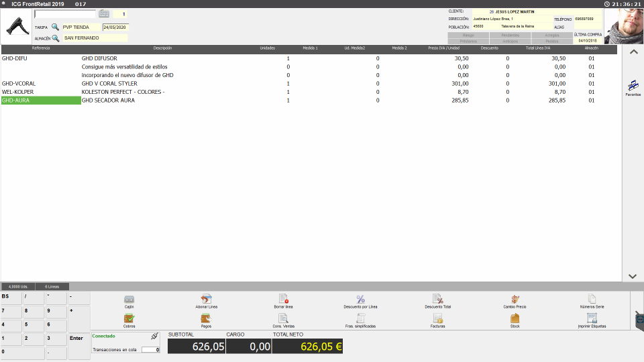Click the CARGO amount 0,00

pos(248,347)
